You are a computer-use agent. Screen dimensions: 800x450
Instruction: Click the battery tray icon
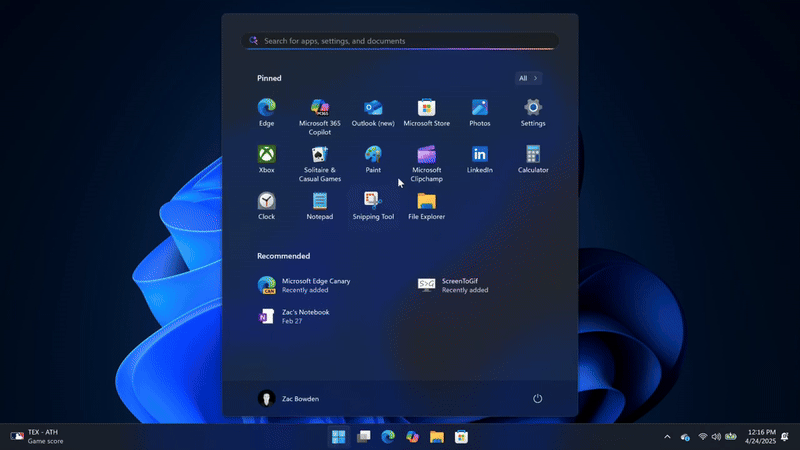pyautogui.click(x=731, y=436)
